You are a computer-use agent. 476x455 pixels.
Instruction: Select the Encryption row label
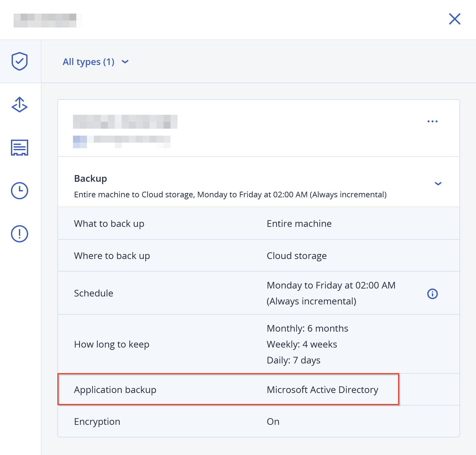(97, 422)
